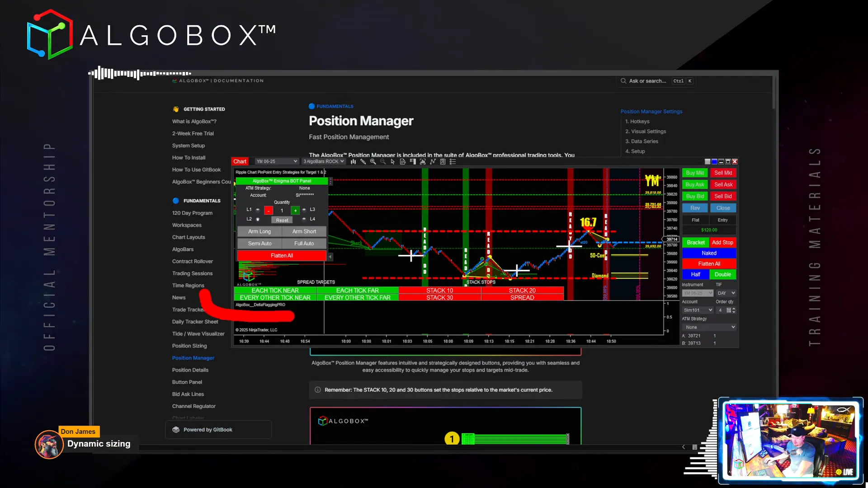This screenshot has width=868, height=488.
Task: Select the pencil drawing tools icon
Action: 363,161
